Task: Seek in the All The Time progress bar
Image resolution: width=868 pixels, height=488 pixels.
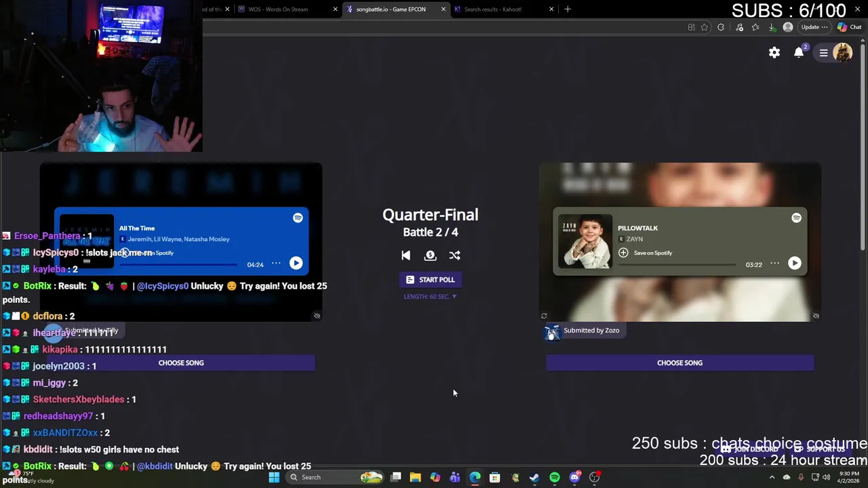Action: pos(178,264)
